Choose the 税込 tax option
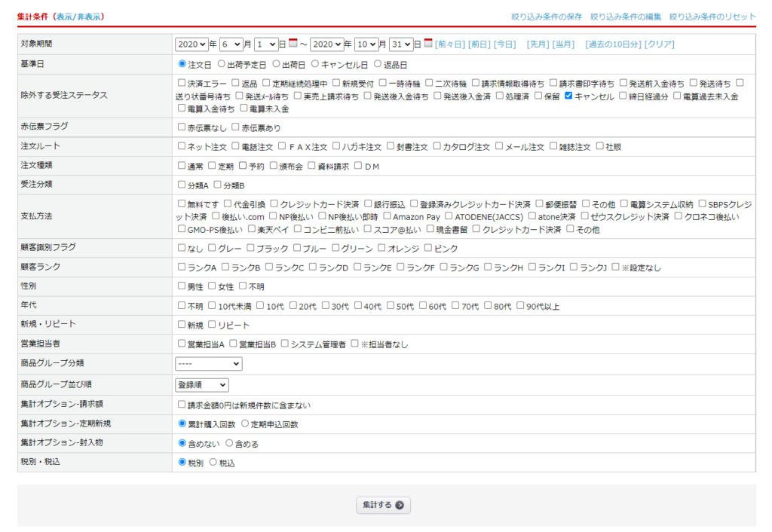The height and width of the screenshot is (532, 772). tap(213, 463)
